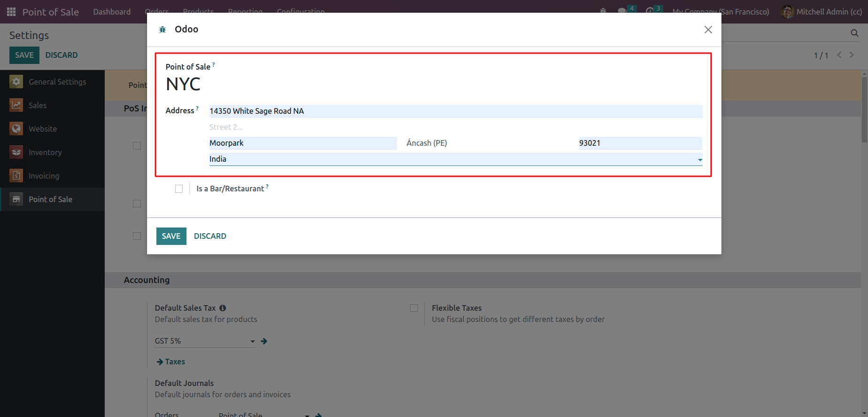Open the Dashboard menu

[112, 12]
